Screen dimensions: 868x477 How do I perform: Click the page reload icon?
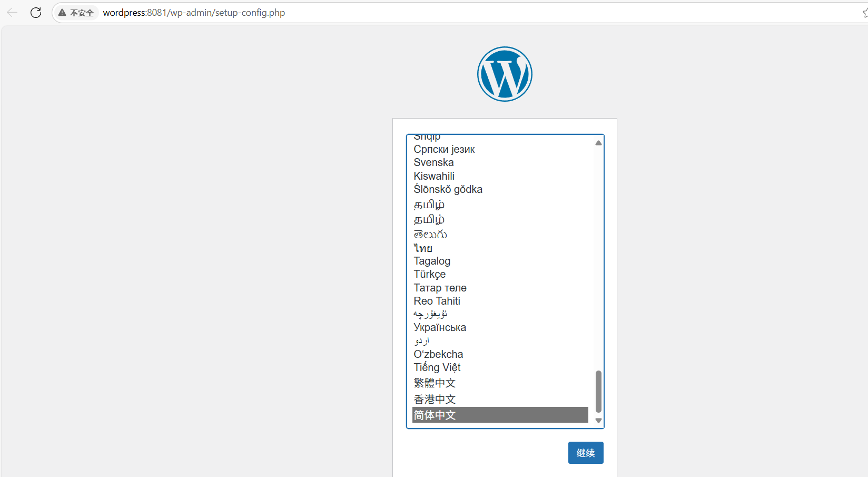[35, 12]
